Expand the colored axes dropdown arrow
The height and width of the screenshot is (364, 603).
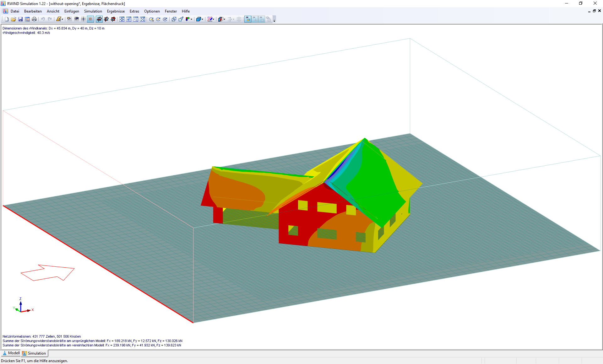click(x=191, y=19)
